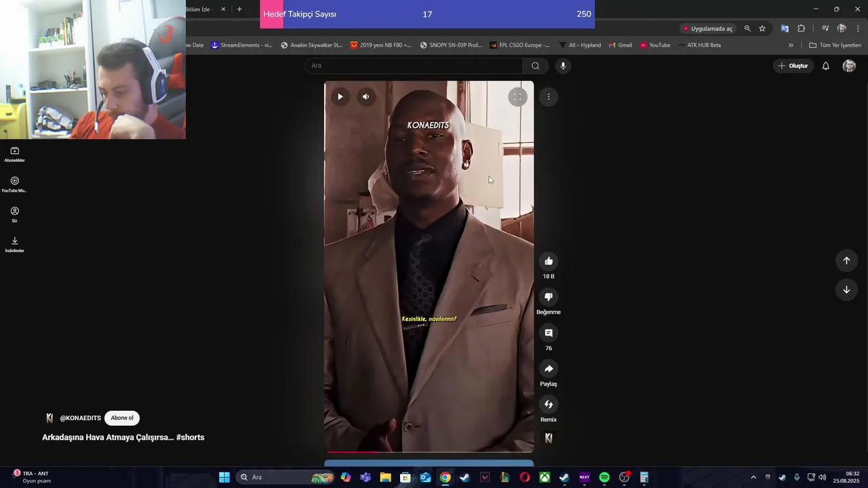
Task: Open the browser extensions puzzle icon
Action: tap(802, 28)
